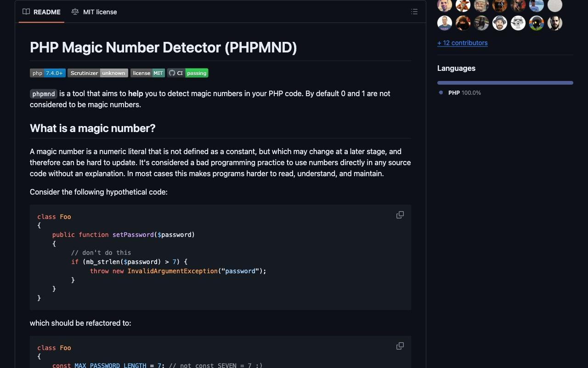Copy the first class Foo code block
The width and height of the screenshot is (588, 368).
pyautogui.click(x=400, y=215)
